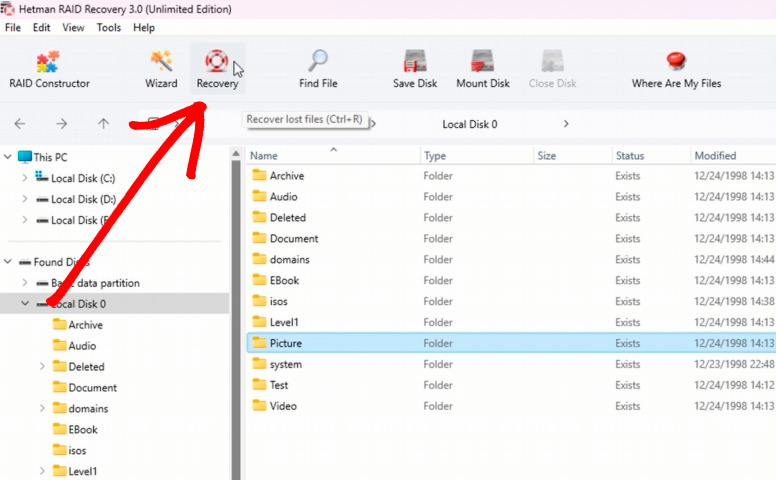Select Local Disk (D:) in the tree
This screenshot has height=480, width=776.
click(83, 199)
